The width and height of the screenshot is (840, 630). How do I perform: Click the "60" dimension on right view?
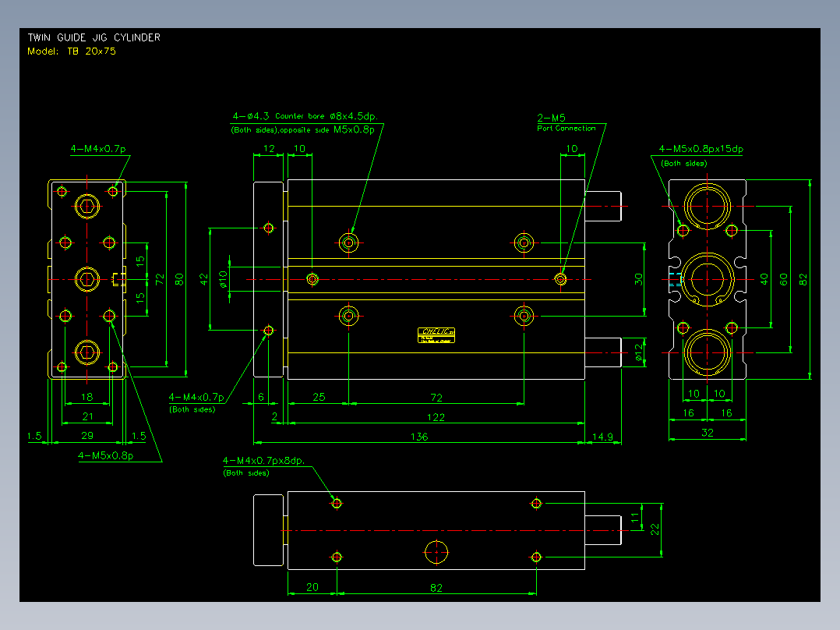[784, 279]
